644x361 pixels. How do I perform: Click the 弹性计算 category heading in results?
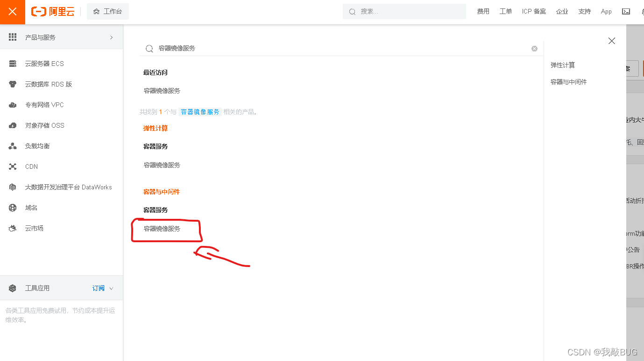(x=156, y=128)
